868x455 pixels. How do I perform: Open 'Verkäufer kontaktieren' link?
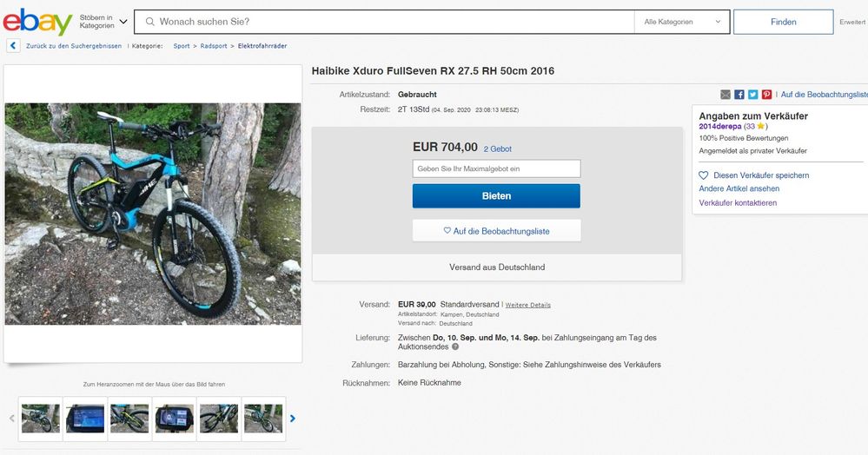point(738,203)
